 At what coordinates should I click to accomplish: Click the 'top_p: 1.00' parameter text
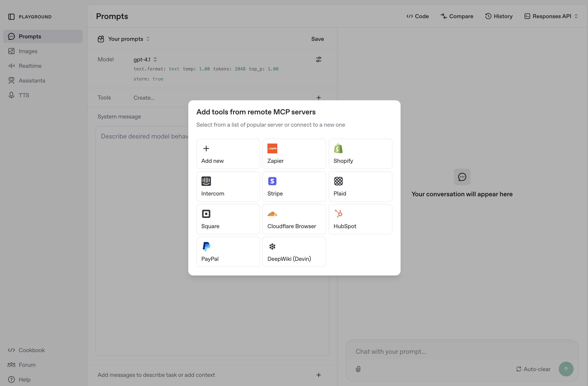point(263,69)
